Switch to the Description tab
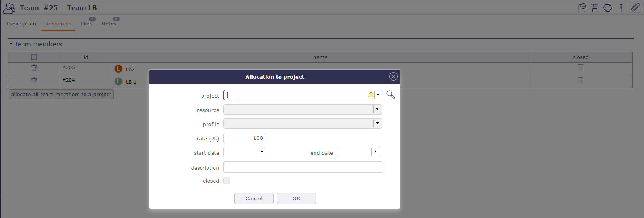The height and width of the screenshot is (218, 644). 21,24
